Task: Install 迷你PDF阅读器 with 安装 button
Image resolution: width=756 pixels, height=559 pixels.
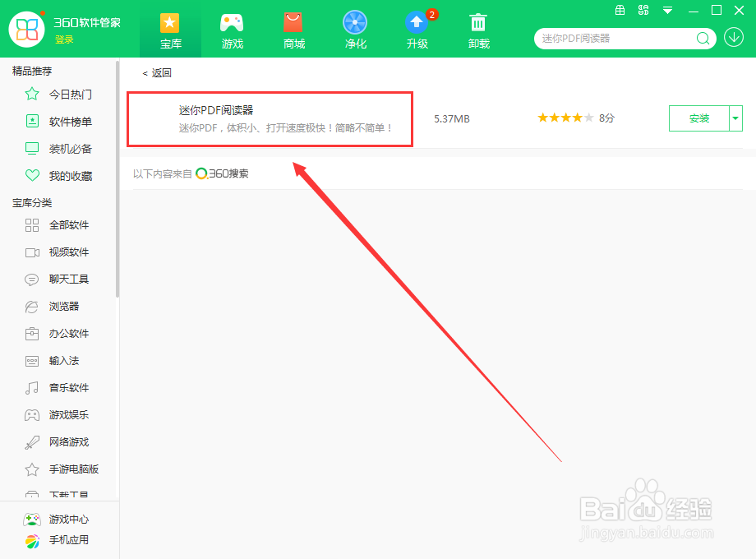Action: pos(699,118)
